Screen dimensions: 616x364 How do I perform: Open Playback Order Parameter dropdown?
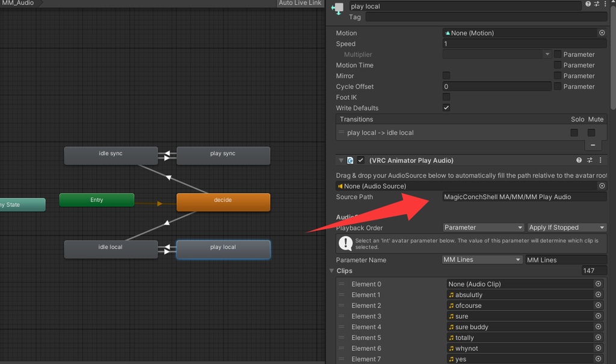483,227
